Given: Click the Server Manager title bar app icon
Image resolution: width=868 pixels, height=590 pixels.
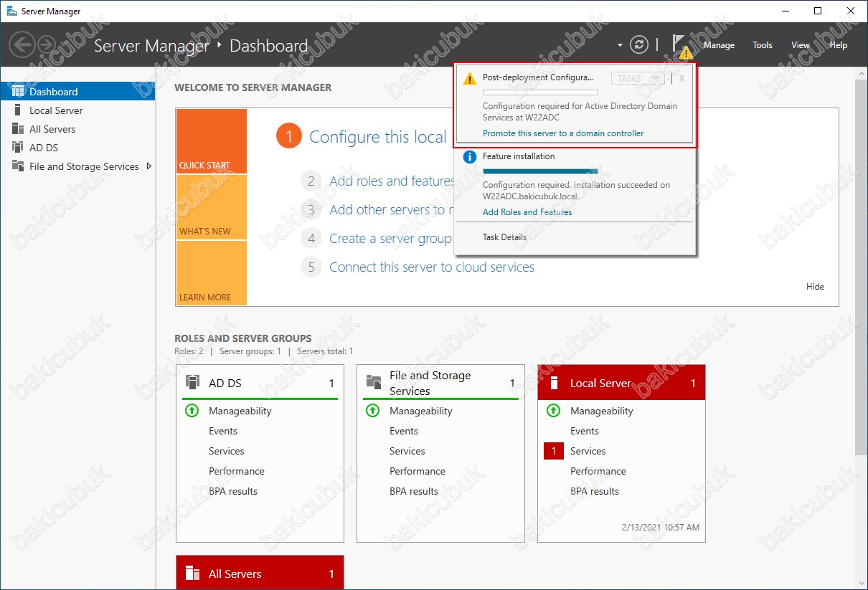Looking at the screenshot, I should click(12, 11).
